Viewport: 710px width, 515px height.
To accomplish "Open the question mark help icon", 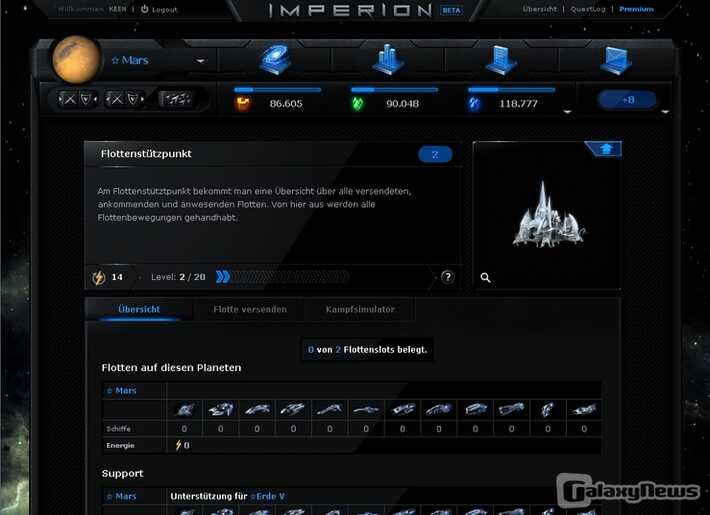I will coord(447,277).
